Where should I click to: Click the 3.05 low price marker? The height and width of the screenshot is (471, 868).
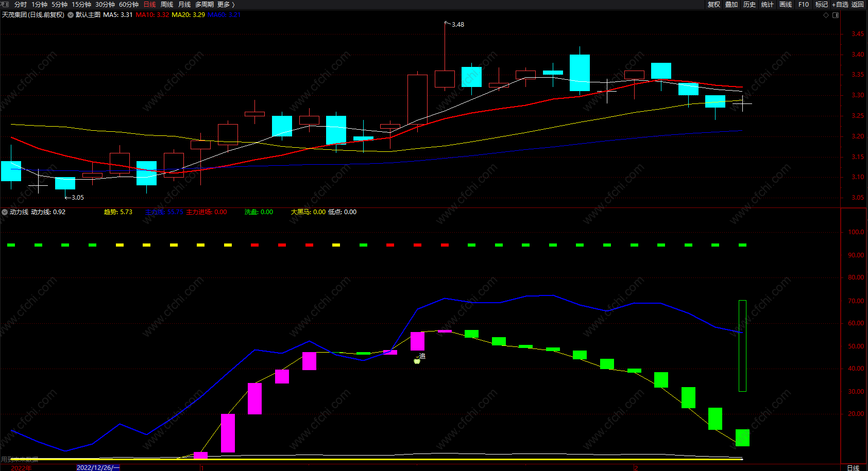click(78, 198)
